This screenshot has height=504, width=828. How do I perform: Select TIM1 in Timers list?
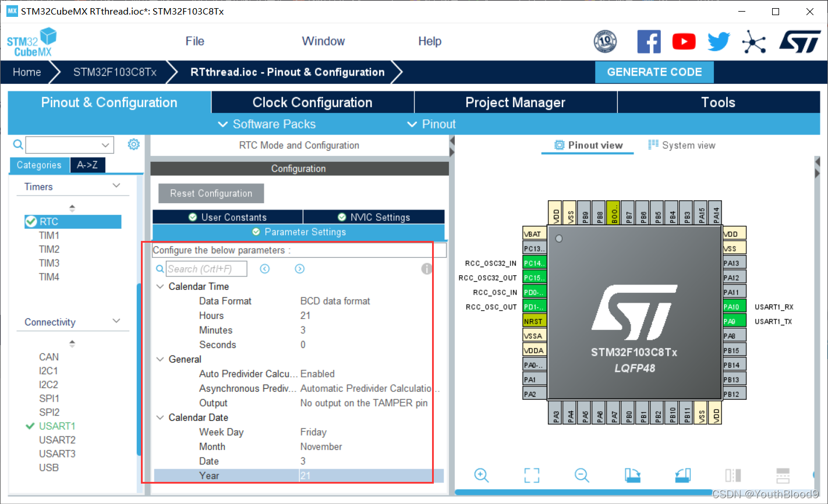[49, 236]
